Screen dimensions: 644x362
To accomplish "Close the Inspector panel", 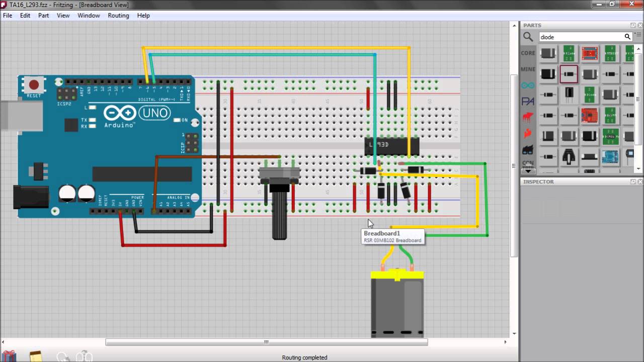I will point(639,182).
